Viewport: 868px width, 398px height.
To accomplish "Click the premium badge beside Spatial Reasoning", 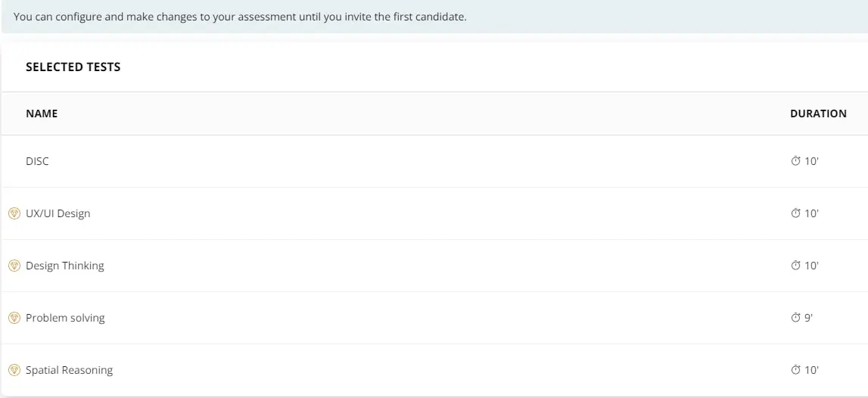I will (14, 370).
